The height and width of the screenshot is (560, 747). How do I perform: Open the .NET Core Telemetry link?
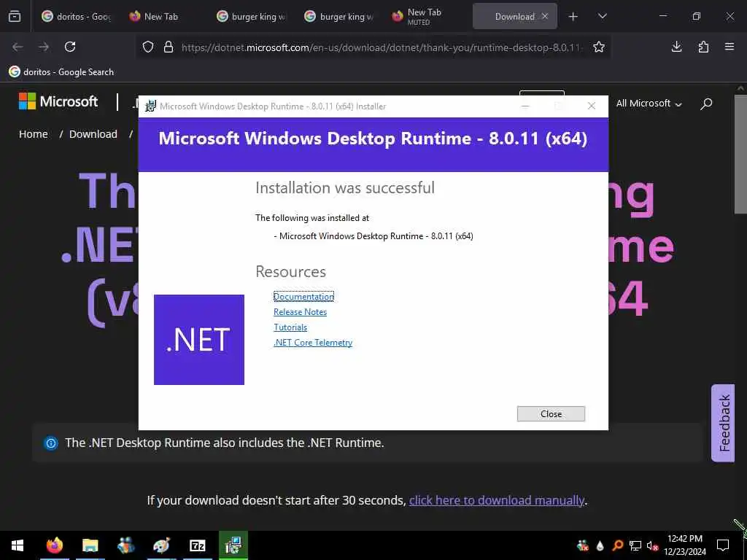pos(313,343)
